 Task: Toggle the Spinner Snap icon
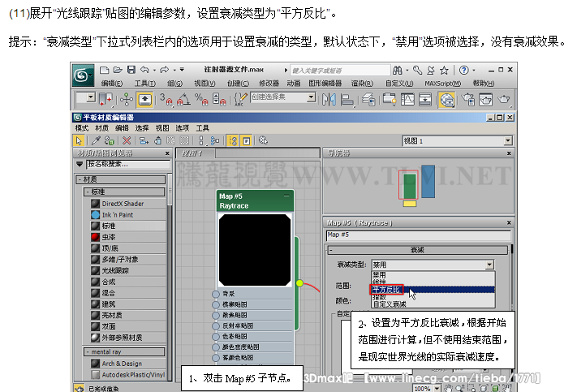(x=218, y=99)
